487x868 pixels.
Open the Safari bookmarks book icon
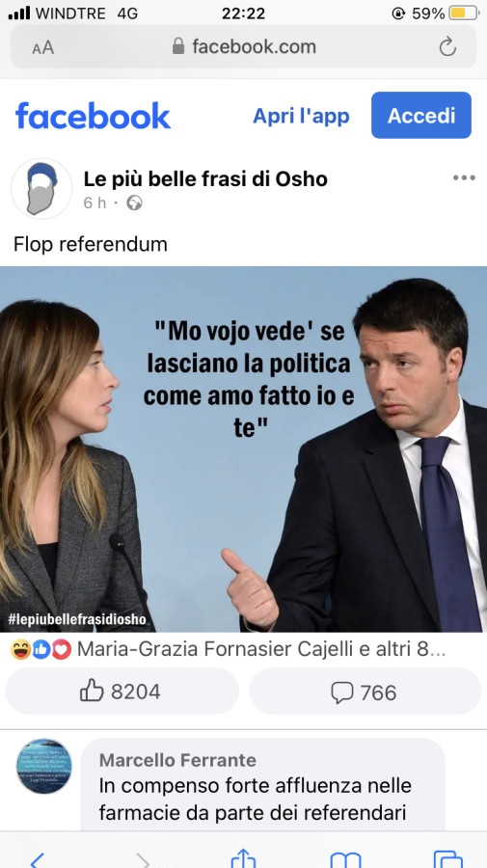click(345, 859)
